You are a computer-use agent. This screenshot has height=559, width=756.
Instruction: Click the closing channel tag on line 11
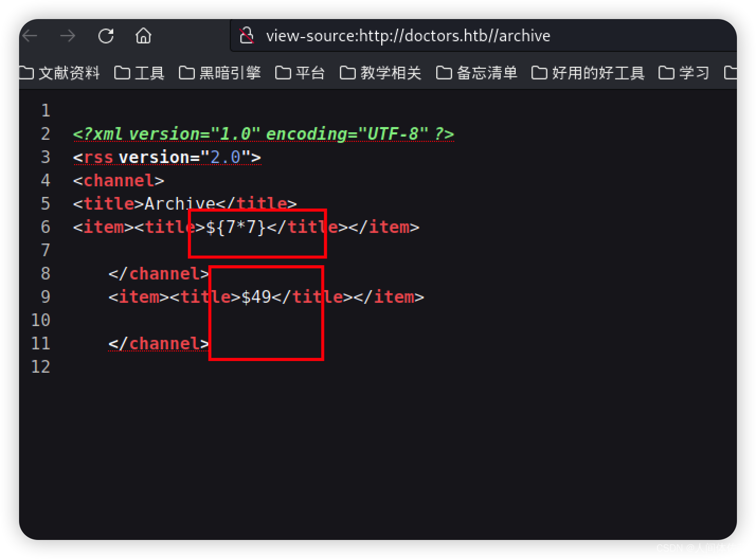tap(159, 344)
